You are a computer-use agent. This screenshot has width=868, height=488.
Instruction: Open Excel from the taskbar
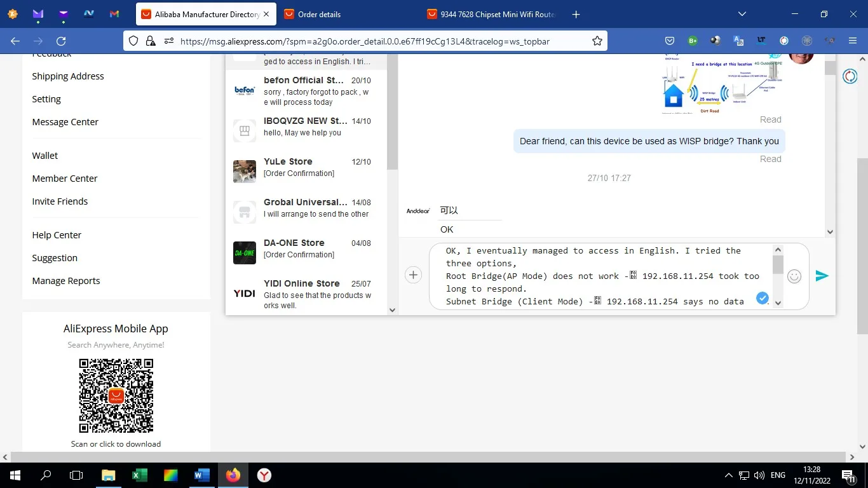(x=139, y=475)
